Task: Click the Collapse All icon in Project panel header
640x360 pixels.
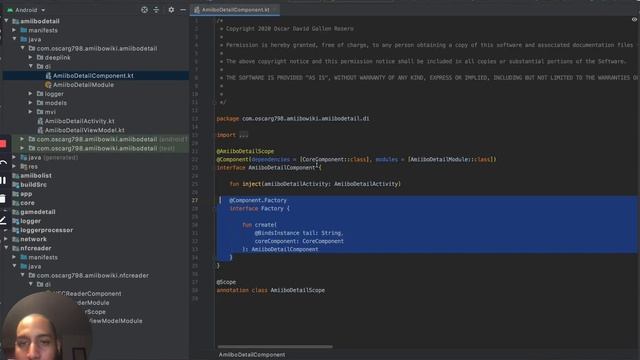Action: [156, 10]
